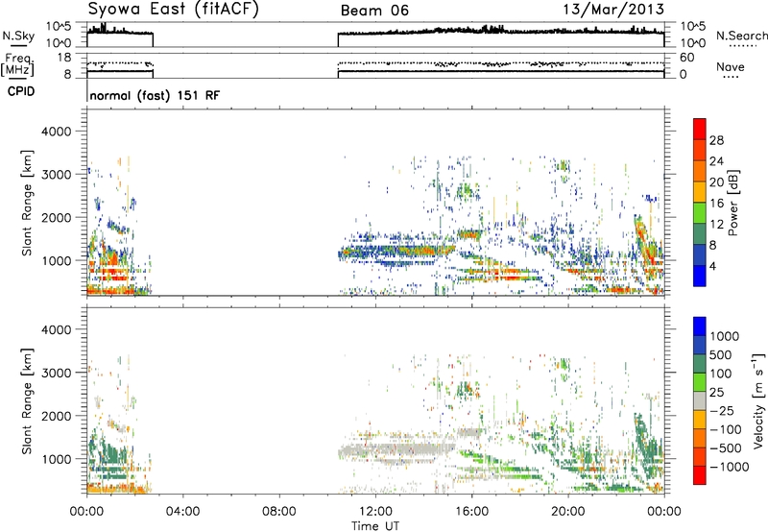Click the "Time UT" axis title
This screenshot has height=532, width=768.
tap(375, 526)
